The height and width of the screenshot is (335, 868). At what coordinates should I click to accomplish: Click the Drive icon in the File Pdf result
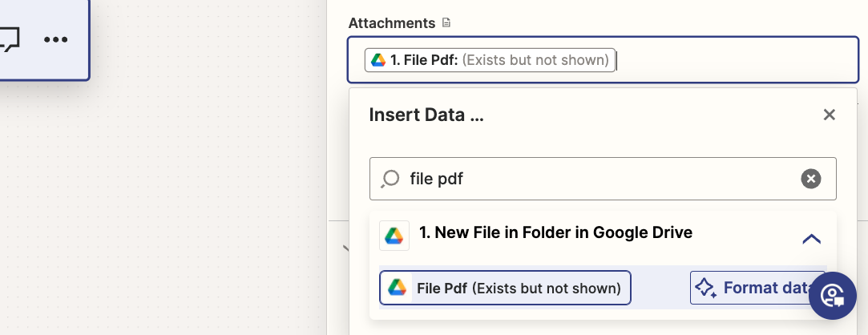tap(397, 288)
